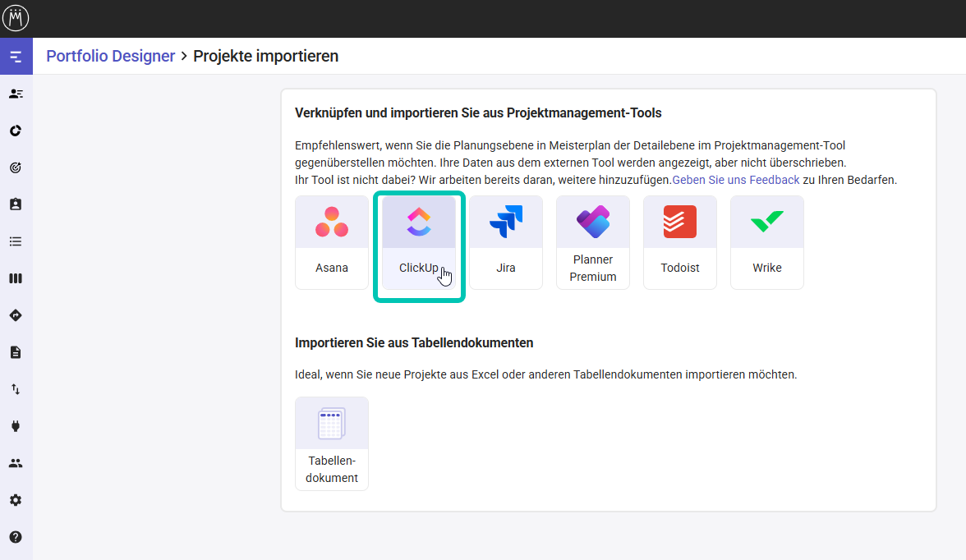Open the people users icon in sidebar
Screen dimensions: 966x560
[x=16, y=463]
